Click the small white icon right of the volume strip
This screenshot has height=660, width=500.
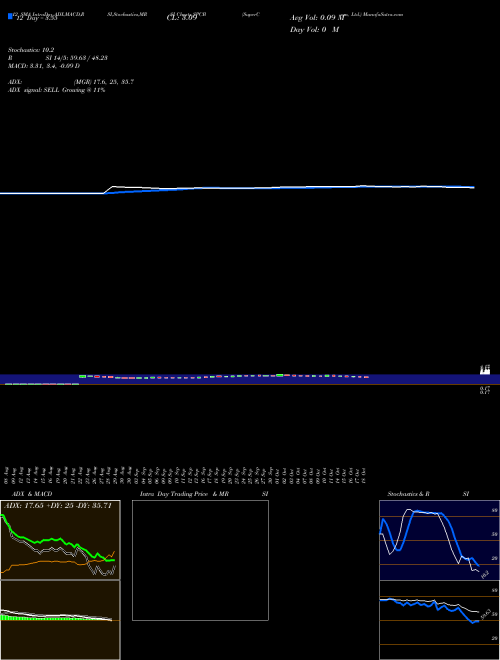click(x=485, y=370)
